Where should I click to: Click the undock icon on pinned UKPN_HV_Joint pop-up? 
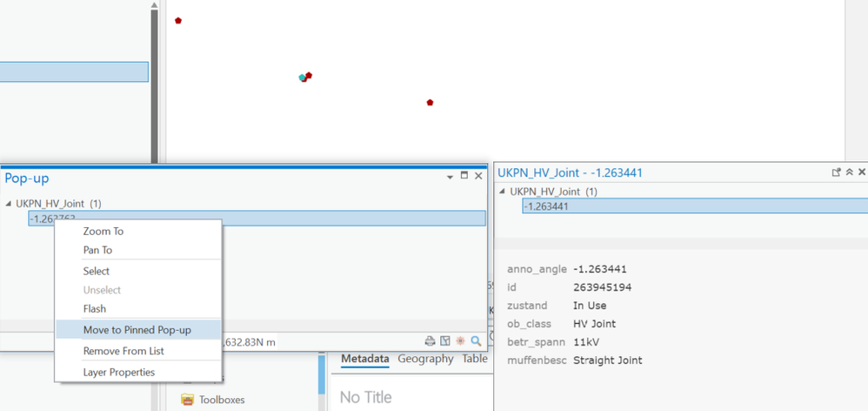point(837,172)
